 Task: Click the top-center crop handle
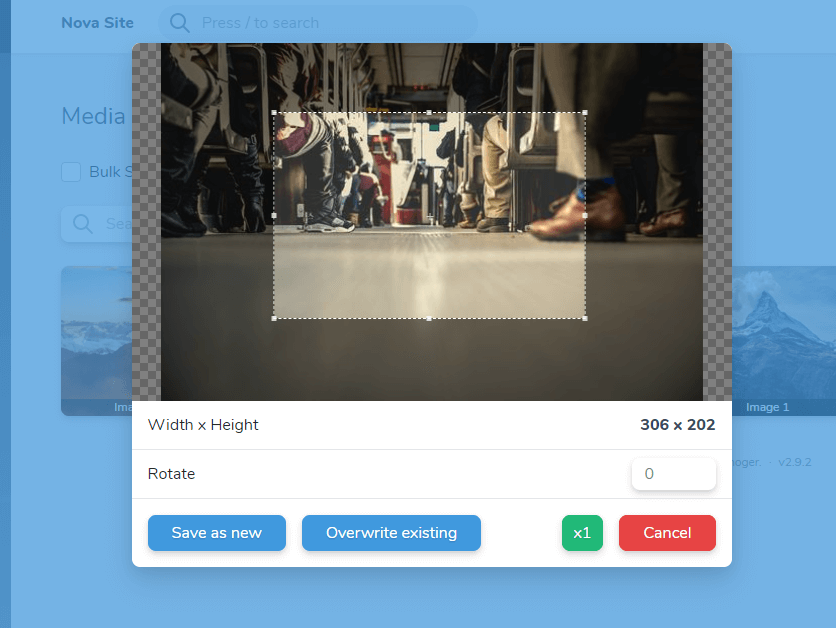click(x=429, y=112)
